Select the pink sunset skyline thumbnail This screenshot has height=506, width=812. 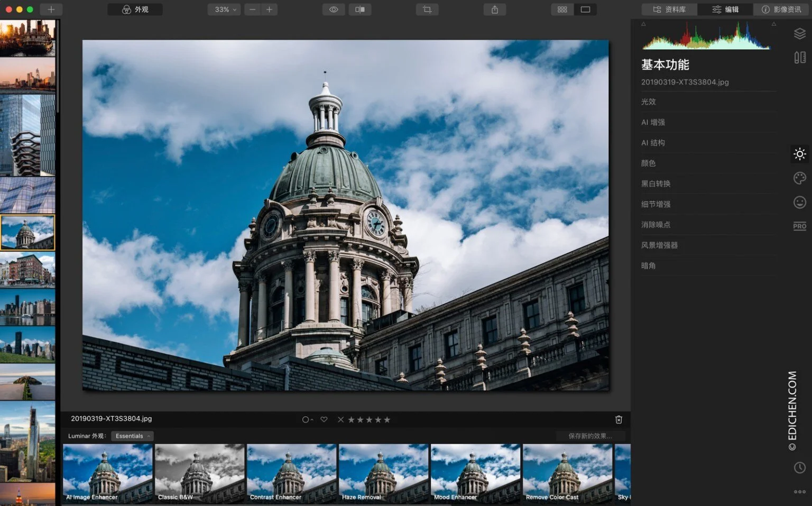[27, 75]
